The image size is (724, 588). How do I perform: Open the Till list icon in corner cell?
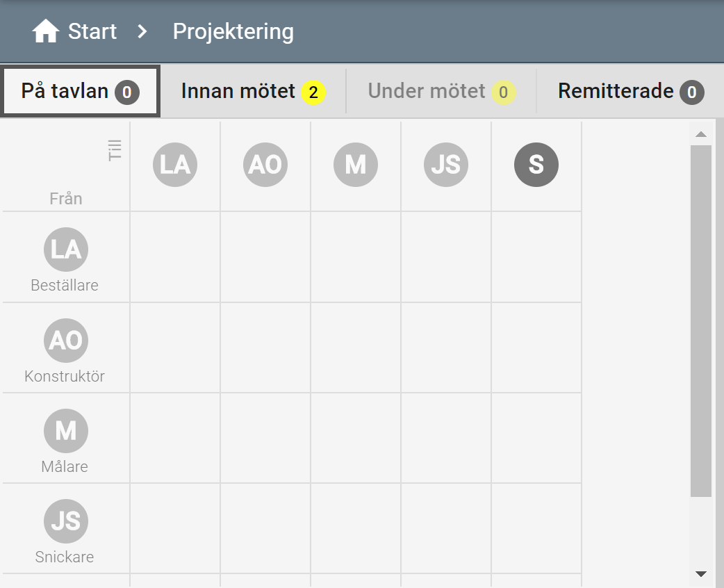[x=115, y=150]
